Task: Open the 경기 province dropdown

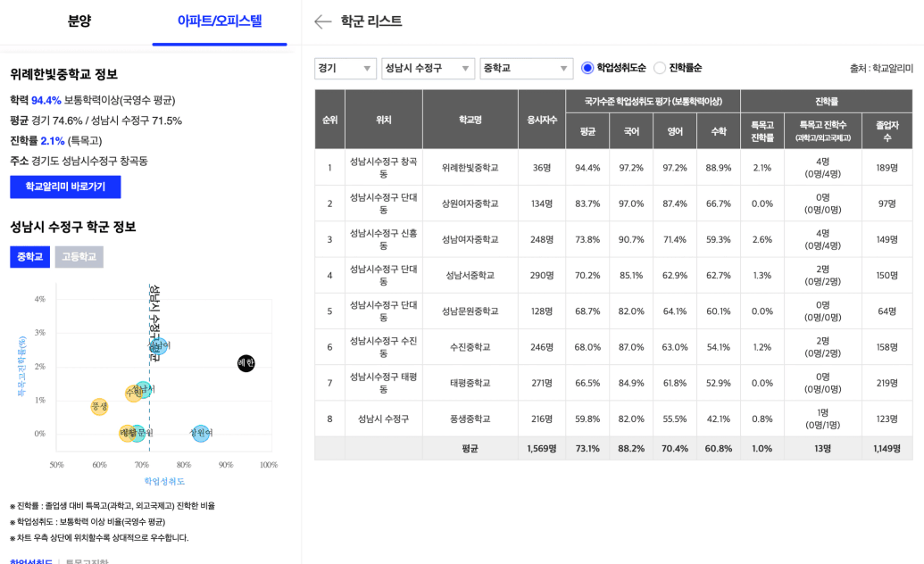Action: point(345,69)
